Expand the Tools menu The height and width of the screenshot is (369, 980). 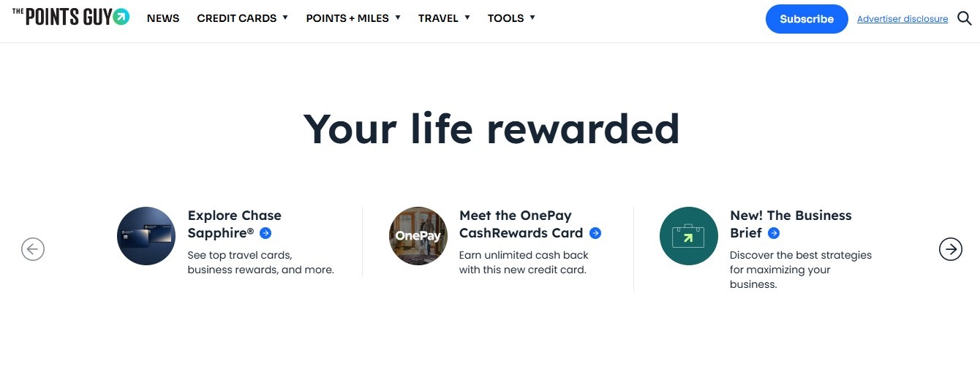tap(511, 18)
